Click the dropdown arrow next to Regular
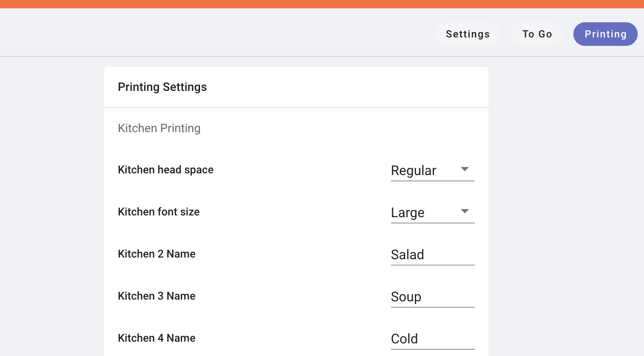644x356 pixels. point(465,169)
